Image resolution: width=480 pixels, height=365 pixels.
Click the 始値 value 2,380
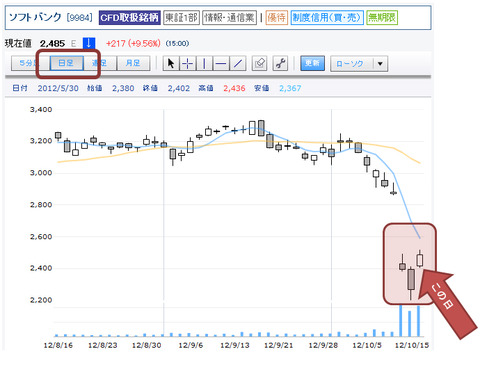[x=123, y=88]
